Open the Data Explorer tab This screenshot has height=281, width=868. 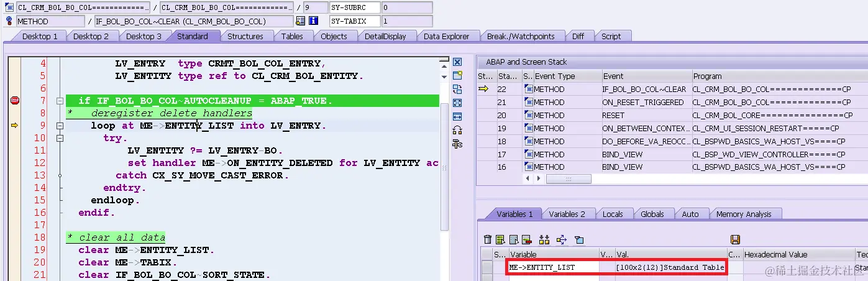(x=446, y=36)
